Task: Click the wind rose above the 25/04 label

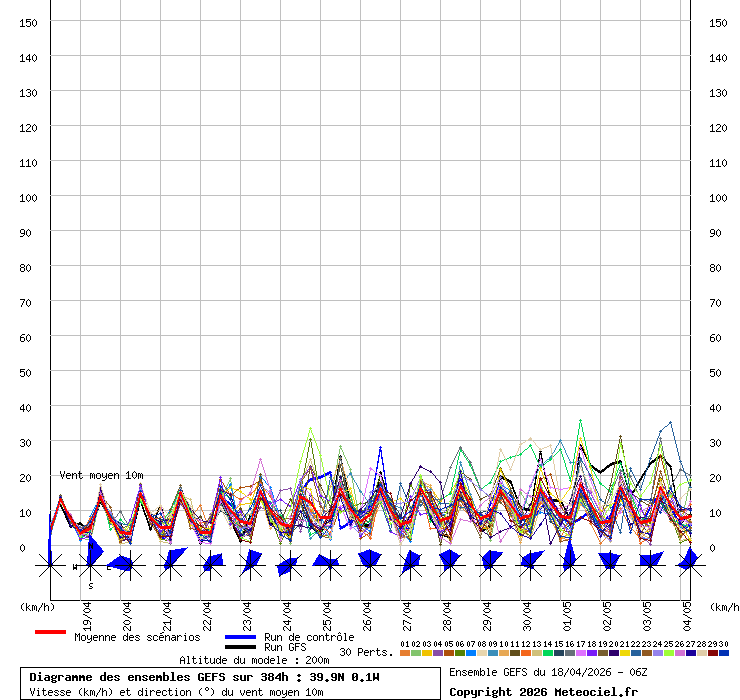Action: click(x=329, y=565)
